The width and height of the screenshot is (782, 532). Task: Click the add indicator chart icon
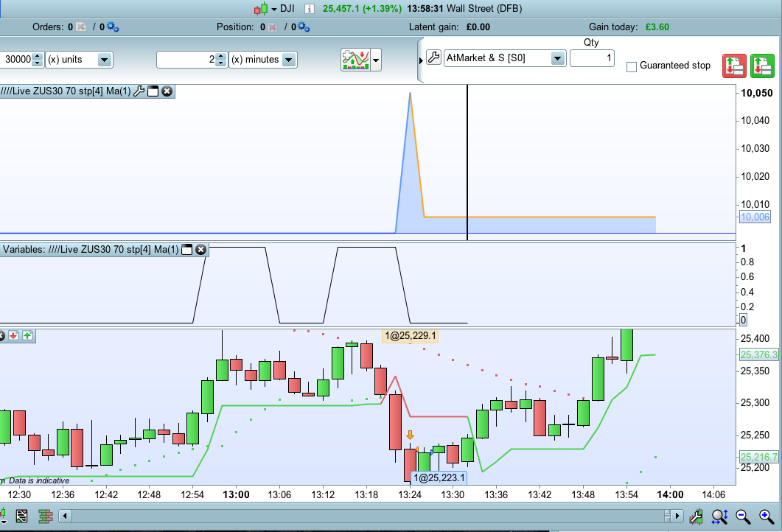(x=355, y=60)
